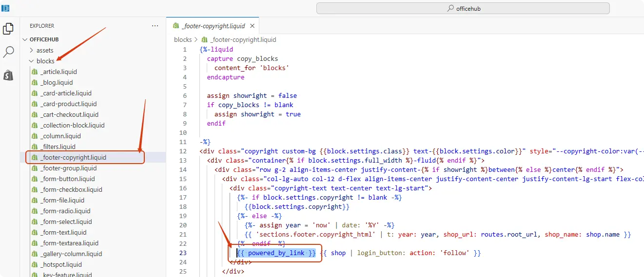Click line number 1 in gutter
The image size is (644, 277).
pos(185,49)
